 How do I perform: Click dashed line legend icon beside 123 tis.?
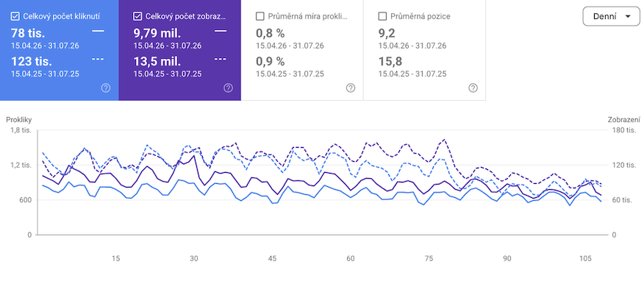pos(98,59)
